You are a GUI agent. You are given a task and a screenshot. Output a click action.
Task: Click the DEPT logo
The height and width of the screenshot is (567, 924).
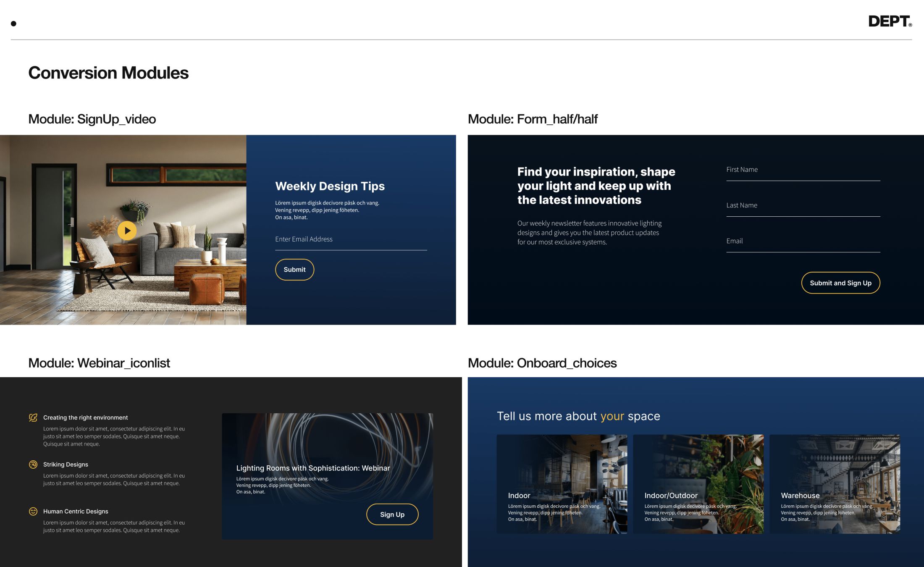tap(890, 21)
